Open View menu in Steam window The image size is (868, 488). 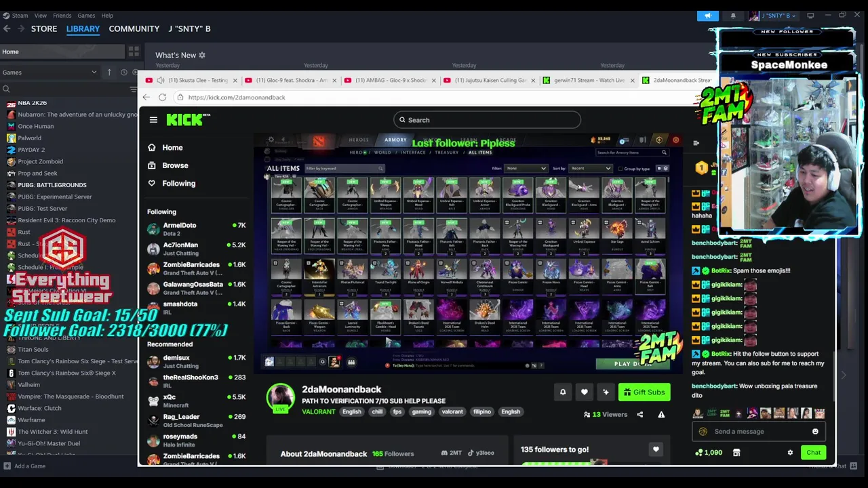41,15
